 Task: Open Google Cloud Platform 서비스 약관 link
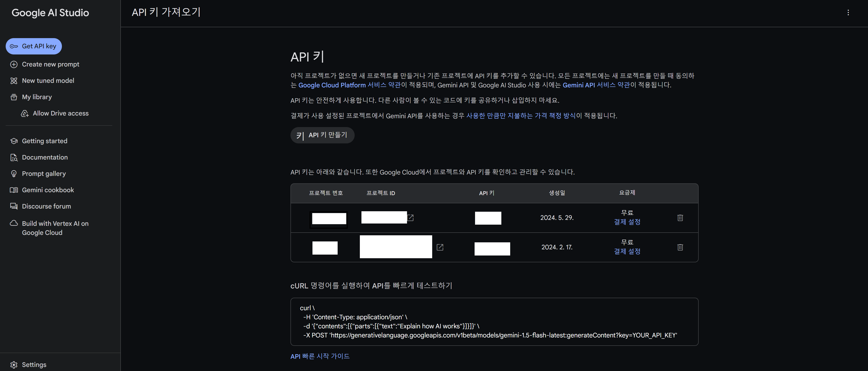pyautogui.click(x=349, y=85)
